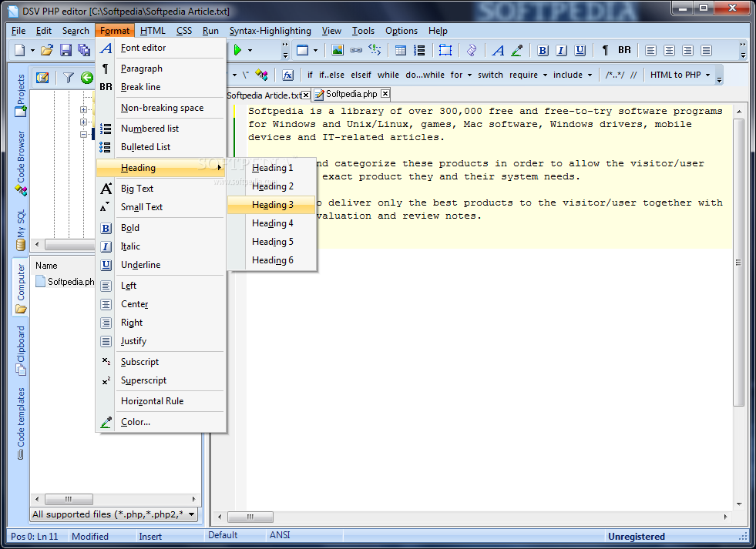Click the Save floppy disk icon
The image size is (756, 549).
click(66, 50)
